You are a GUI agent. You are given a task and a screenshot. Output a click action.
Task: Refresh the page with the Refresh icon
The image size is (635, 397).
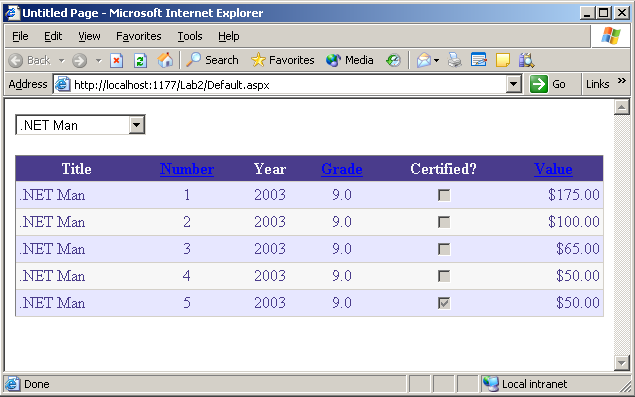[x=140, y=61]
